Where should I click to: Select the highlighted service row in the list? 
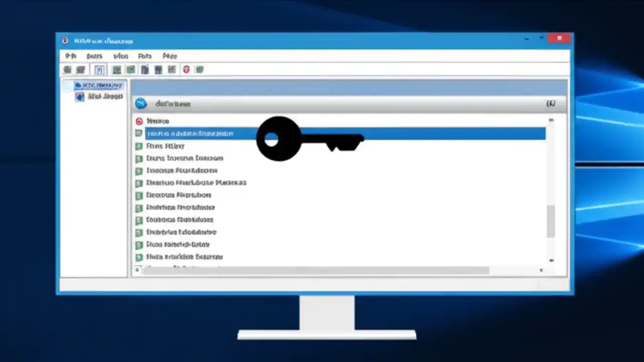pyautogui.click(x=302, y=133)
